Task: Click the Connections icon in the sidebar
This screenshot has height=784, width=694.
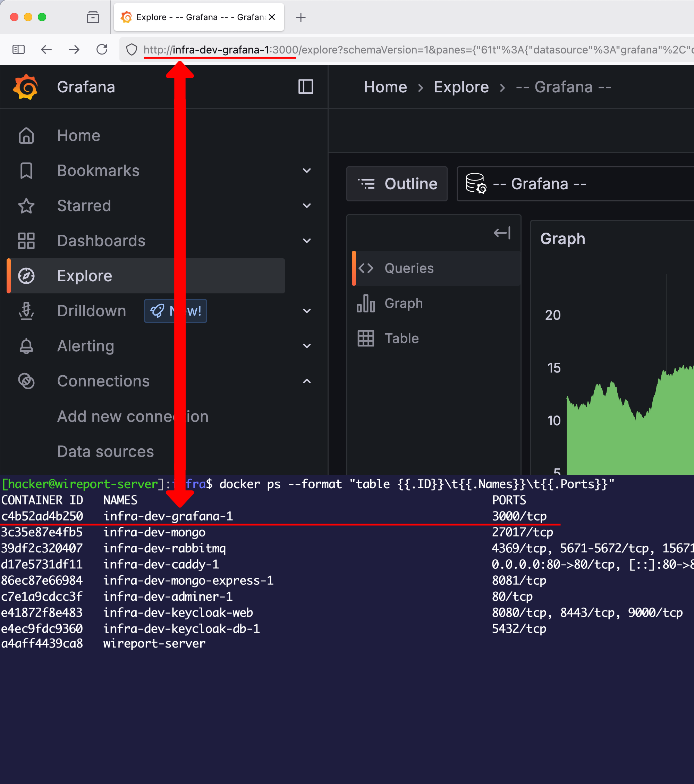Action: (x=26, y=381)
